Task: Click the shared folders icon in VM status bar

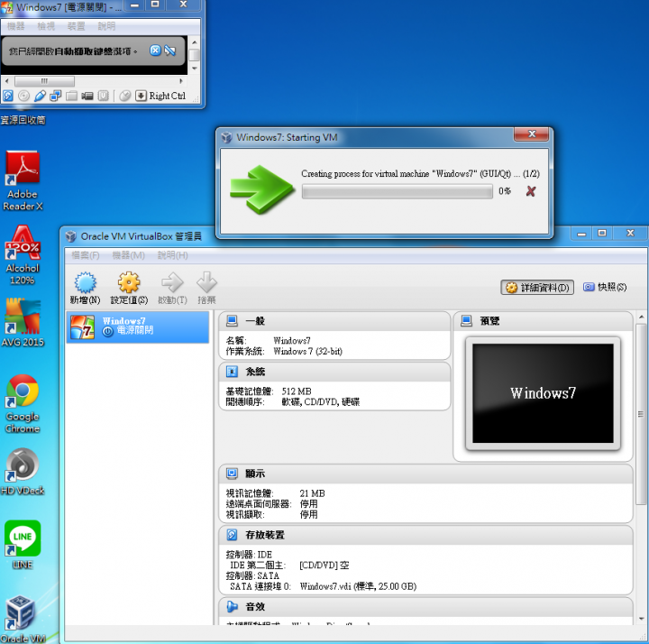Action: coord(71,97)
